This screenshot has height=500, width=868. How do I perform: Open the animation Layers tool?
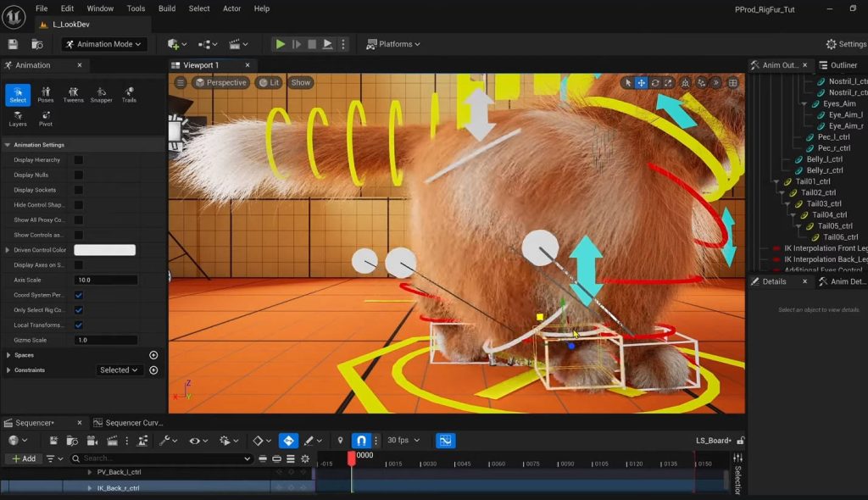tap(18, 118)
